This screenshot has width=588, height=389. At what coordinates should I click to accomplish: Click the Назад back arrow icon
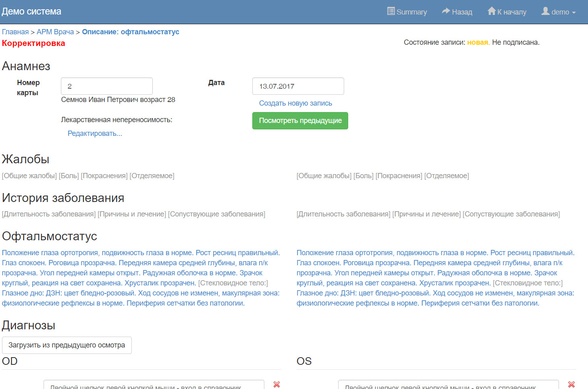pyautogui.click(x=445, y=11)
